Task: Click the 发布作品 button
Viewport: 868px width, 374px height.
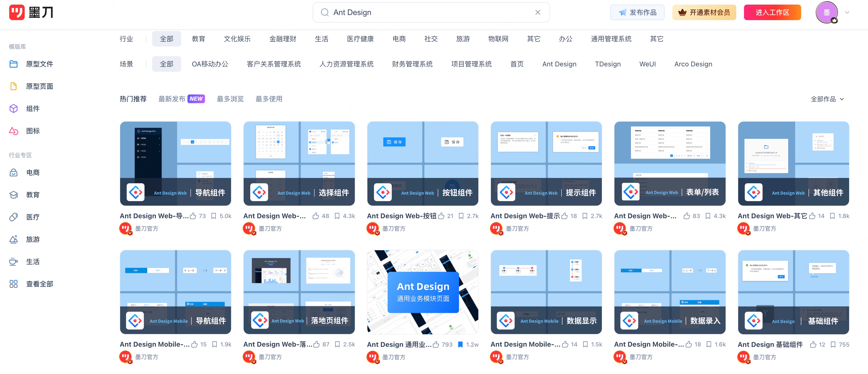Action: coord(637,12)
